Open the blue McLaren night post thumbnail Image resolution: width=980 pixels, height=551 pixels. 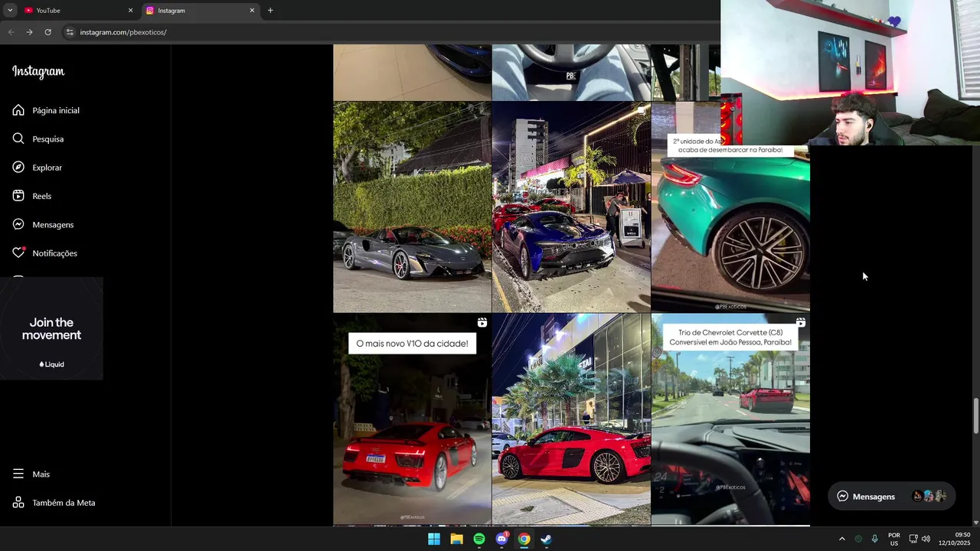point(571,207)
